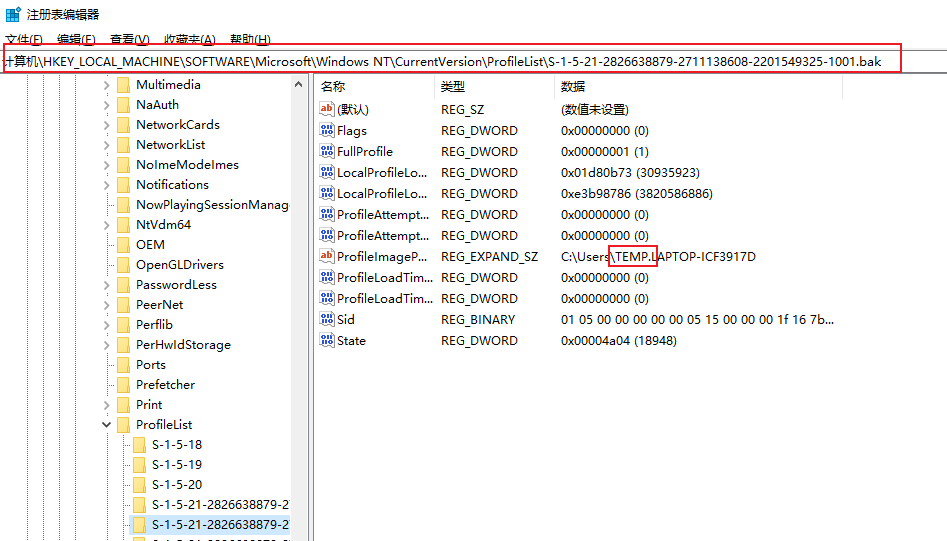Expand the Multimedia tree node
Screen dimensions: 947x541
(106, 85)
